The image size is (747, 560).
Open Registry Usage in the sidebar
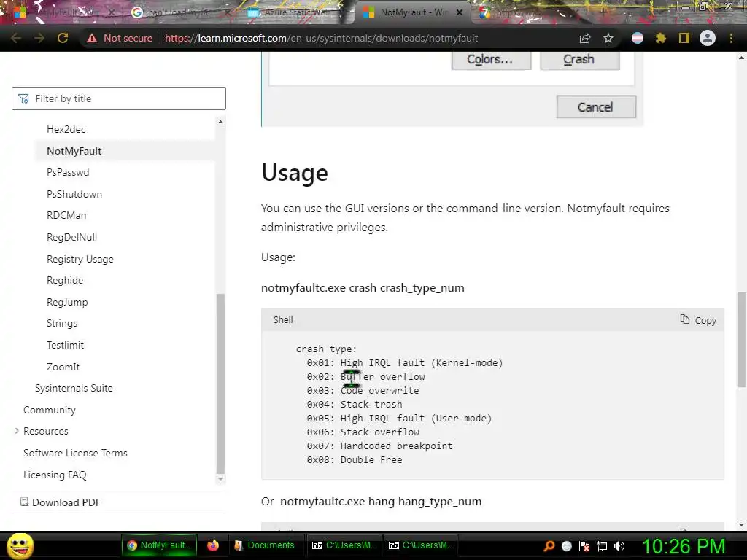click(80, 259)
